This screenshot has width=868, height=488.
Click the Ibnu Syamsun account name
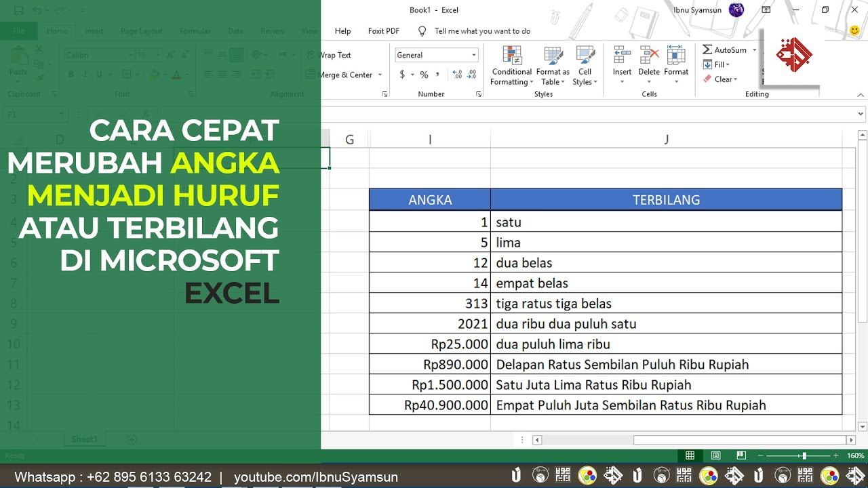[698, 10]
